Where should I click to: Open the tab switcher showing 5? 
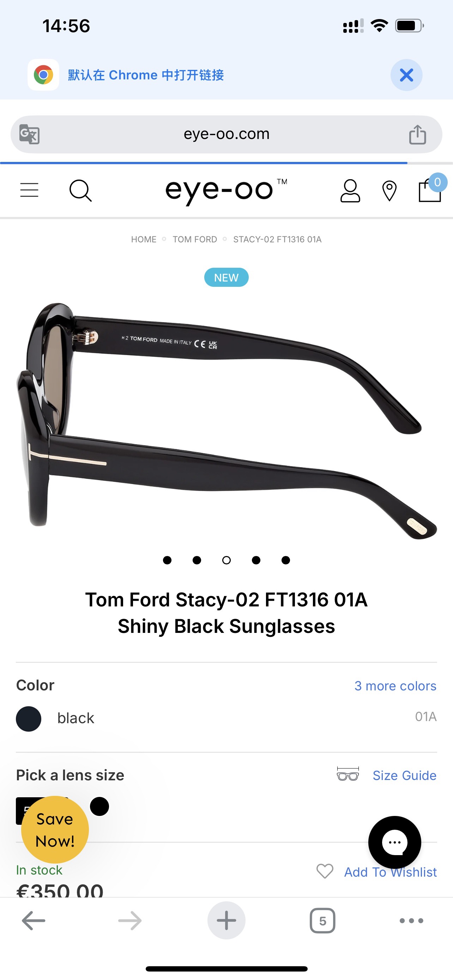click(x=322, y=921)
